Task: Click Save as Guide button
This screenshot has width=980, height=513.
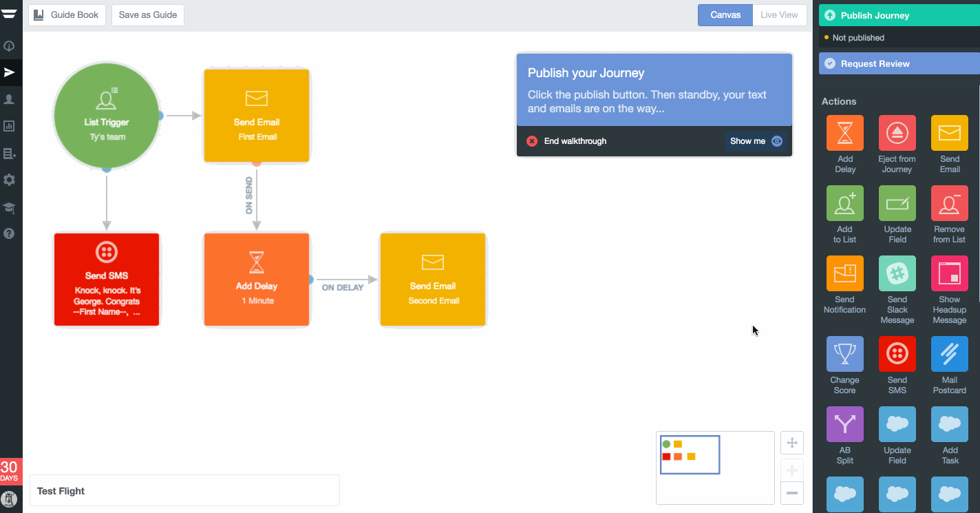Action: coord(148,15)
